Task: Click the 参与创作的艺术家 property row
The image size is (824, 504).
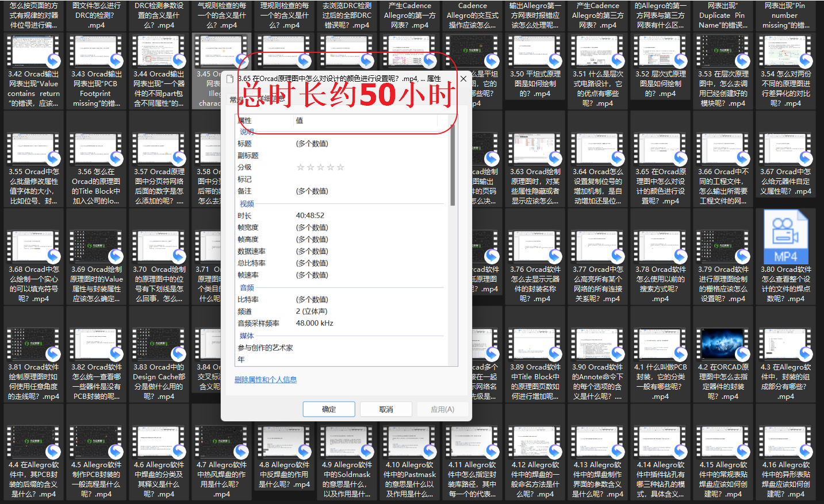Action: (342, 348)
